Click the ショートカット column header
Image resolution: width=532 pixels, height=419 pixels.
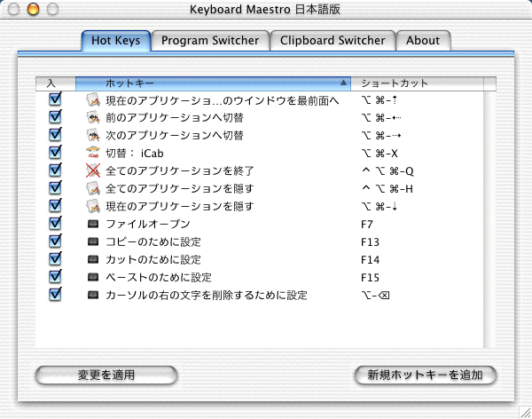417,83
